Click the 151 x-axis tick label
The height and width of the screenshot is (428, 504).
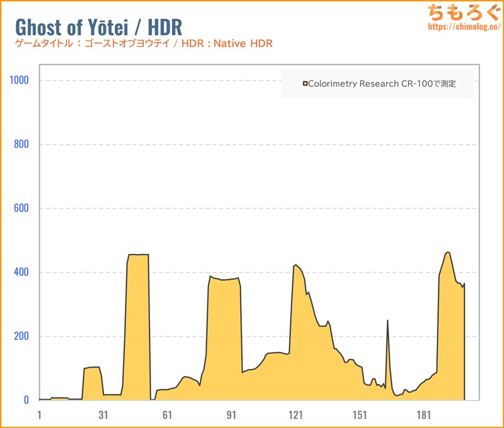pyautogui.click(x=360, y=415)
